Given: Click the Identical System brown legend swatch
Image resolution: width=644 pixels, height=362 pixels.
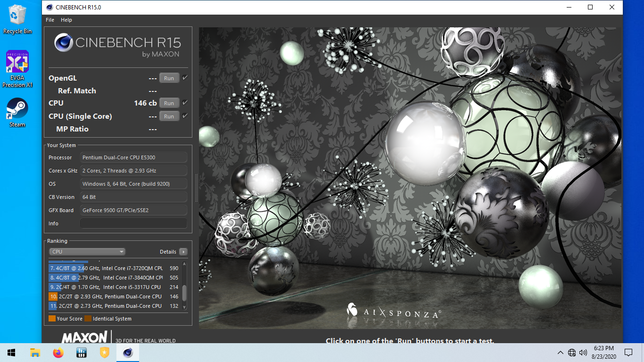Looking at the screenshot, I should click(88, 319).
